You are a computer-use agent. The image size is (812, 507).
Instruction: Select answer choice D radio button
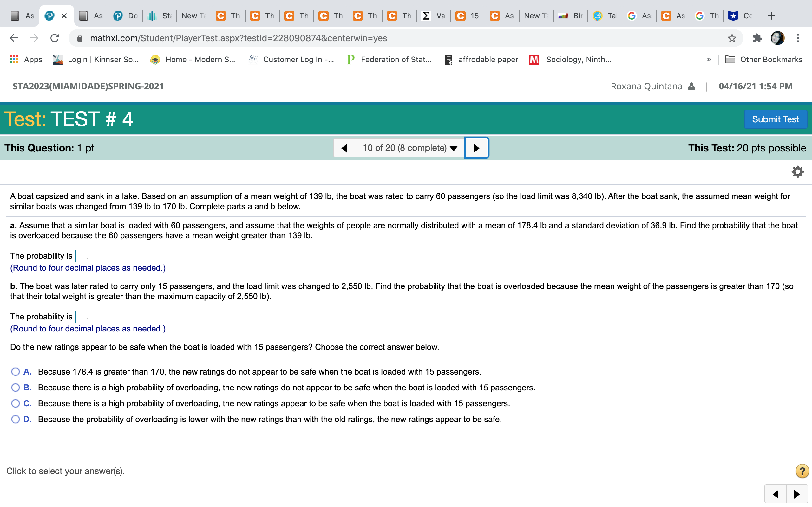pos(15,419)
